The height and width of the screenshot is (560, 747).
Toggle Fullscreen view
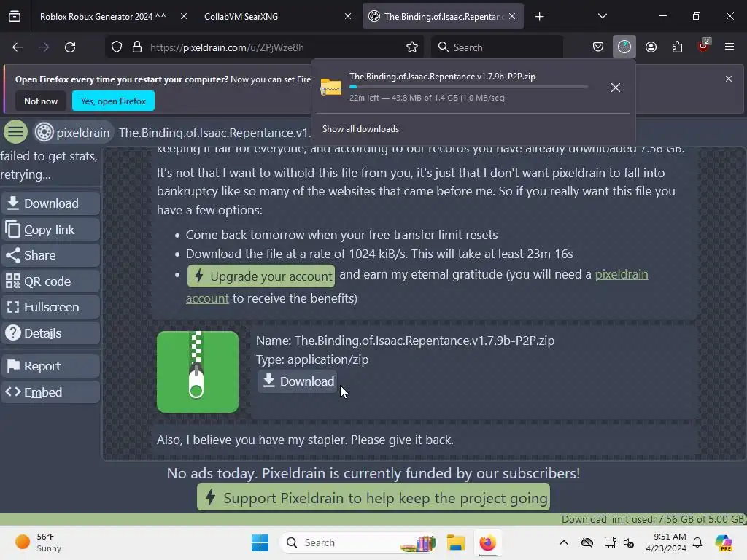click(x=50, y=307)
